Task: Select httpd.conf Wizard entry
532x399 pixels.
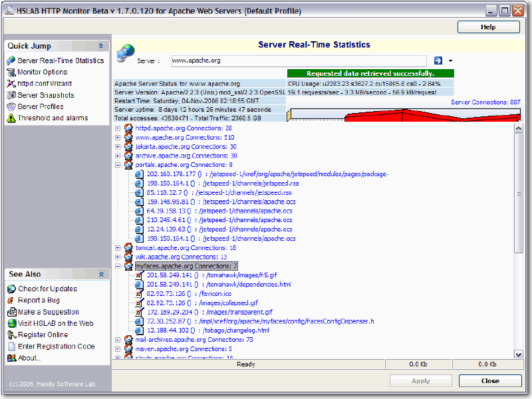Action: 45,84
